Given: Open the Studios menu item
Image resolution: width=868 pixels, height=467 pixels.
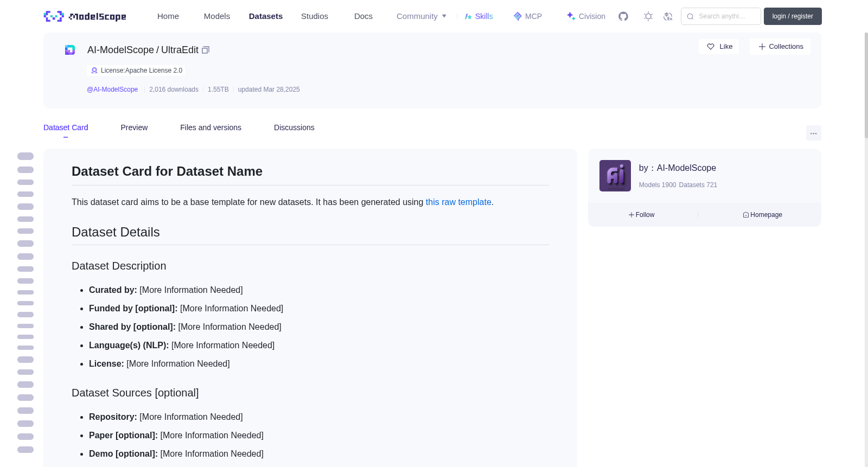Looking at the screenshot, I should point(315,16).
